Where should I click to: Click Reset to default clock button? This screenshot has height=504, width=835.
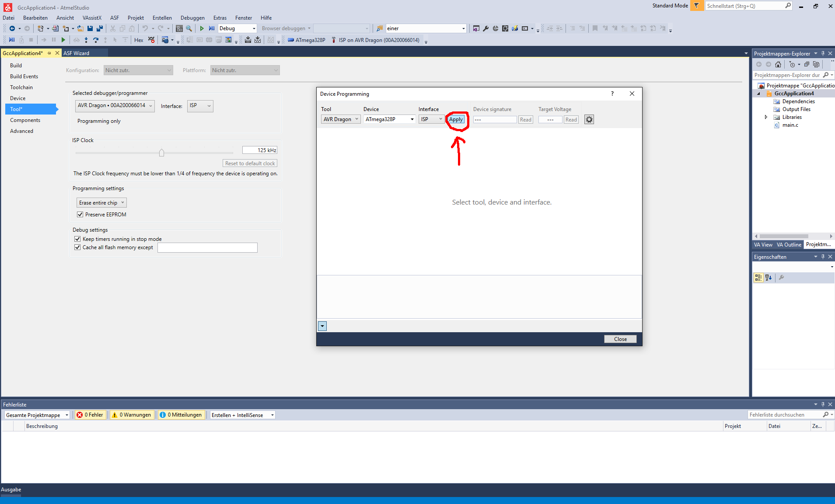click(x=250, y=163)
